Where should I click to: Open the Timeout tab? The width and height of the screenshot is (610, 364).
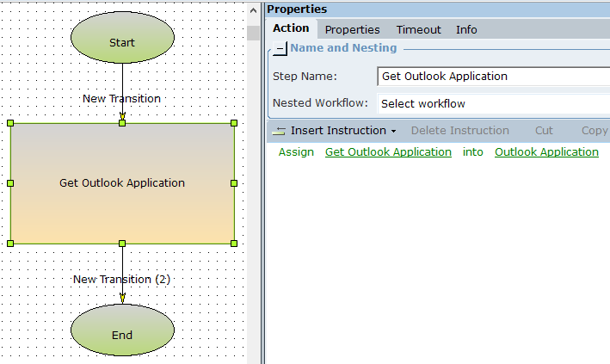point(418,29)
